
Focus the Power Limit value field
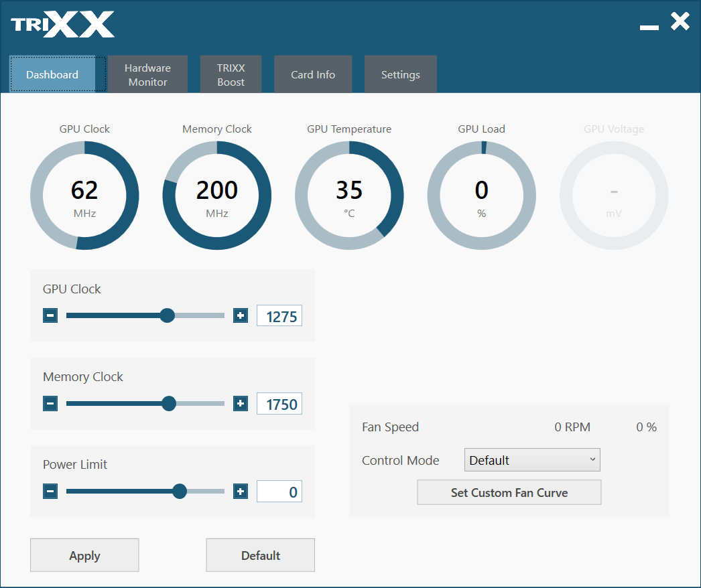279,492
